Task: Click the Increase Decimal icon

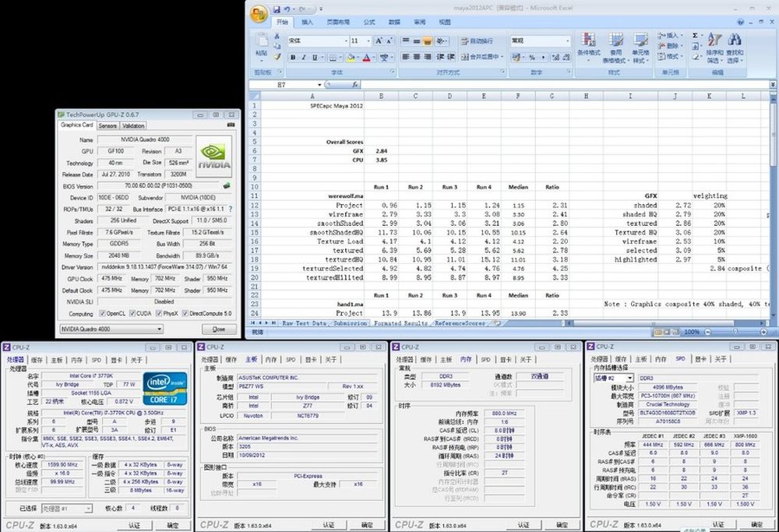Action: pyautogui.click(x=555, y=58)
